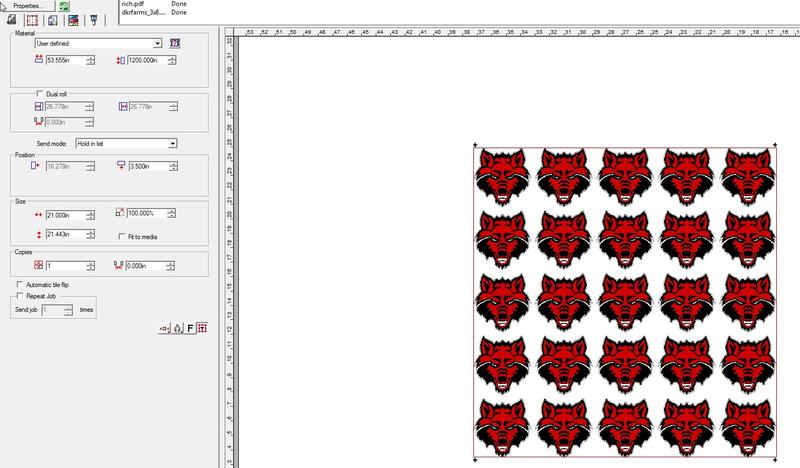Screen dimensions: 800x468
Task: Switch to the Cut options tab icon
Action: [x=93, y=20]
